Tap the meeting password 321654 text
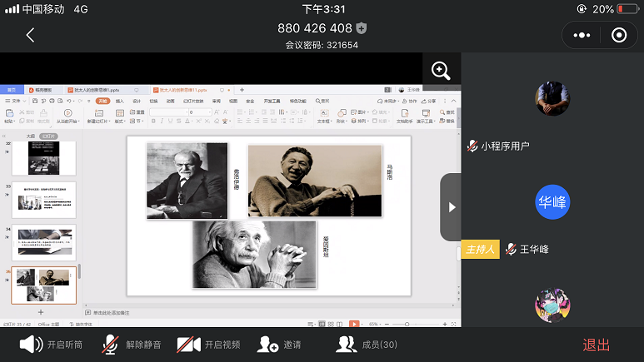This screenshot has height=362, width=644. pos(322,45)
